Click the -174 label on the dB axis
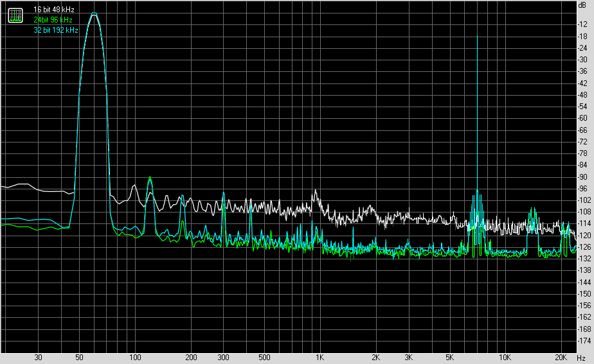 (582, 340)
